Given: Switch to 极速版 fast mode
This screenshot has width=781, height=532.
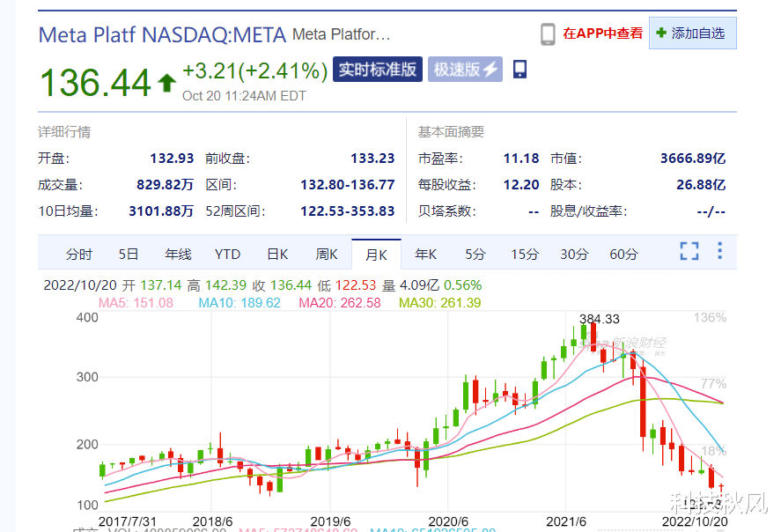Looking at the screenshot, I should (x=465, y=70).
